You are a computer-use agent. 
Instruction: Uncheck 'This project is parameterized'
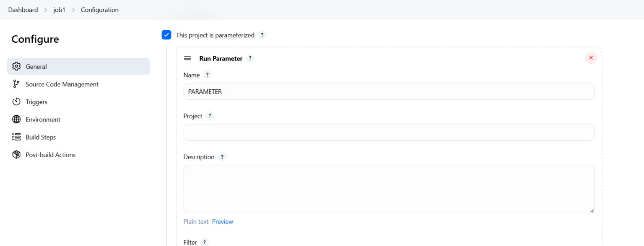tap(166, 35)
